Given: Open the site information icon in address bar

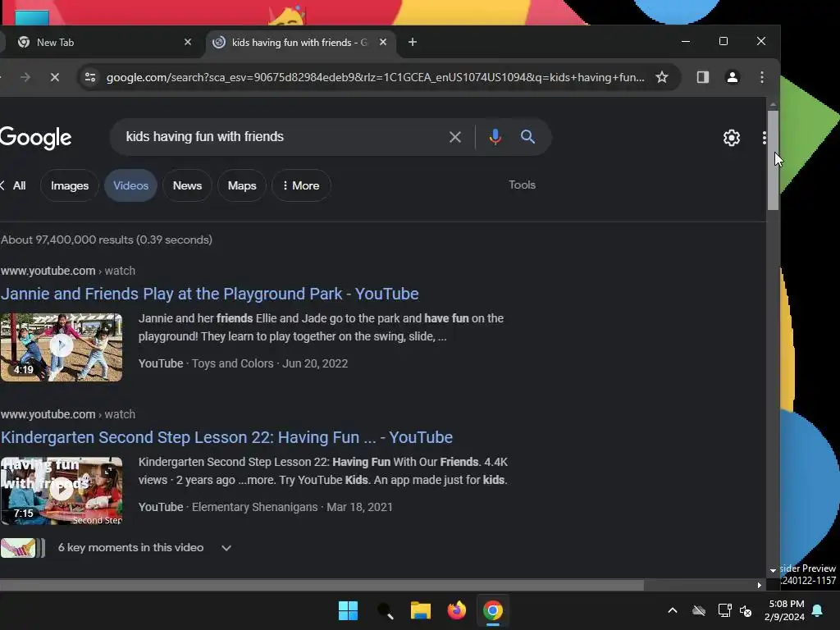Looking at the screenshot, I should click(90, 78).
